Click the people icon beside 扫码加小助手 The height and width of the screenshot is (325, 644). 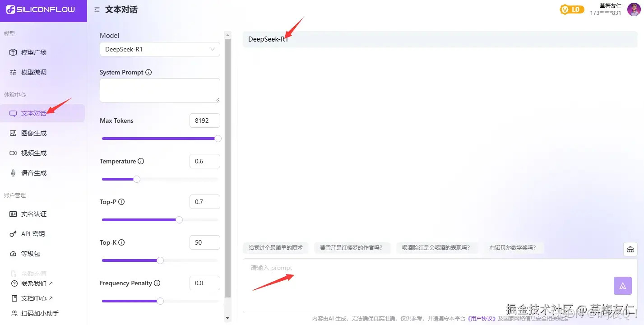point(14,313)
